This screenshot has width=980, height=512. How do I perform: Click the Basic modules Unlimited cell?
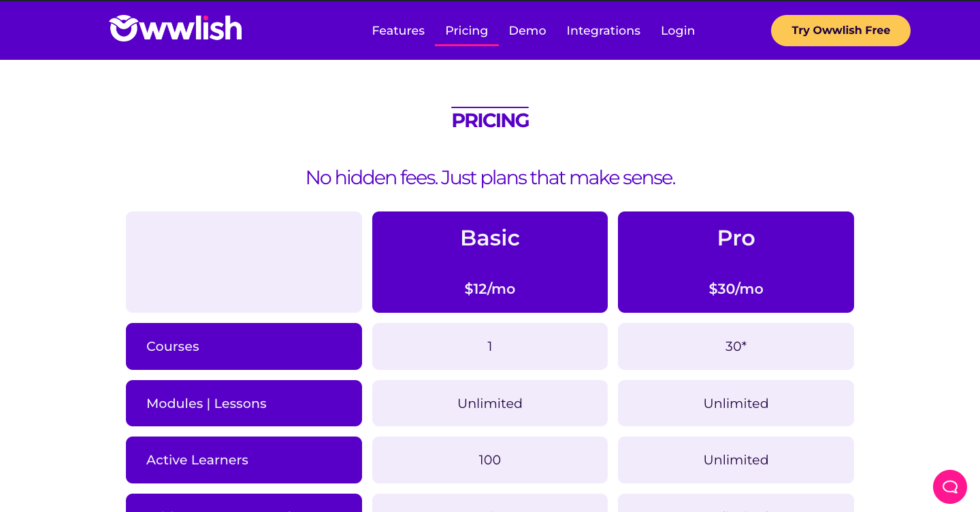click(490, 404)
